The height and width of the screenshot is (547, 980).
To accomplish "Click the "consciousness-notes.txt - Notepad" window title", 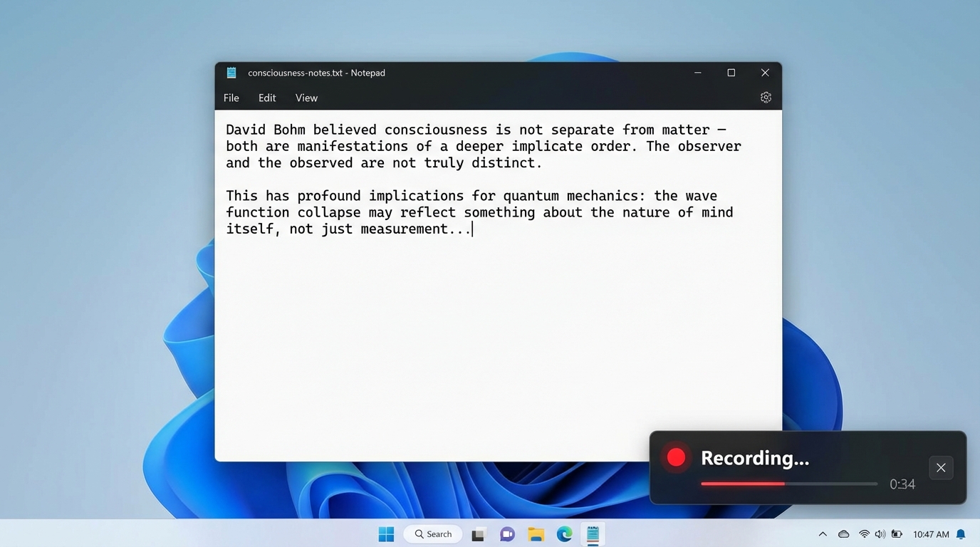I will 316,73.
